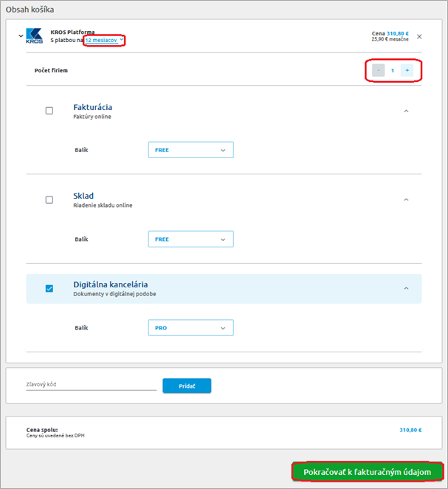Click the KROS logo in the cart
Image resolution: width=448 pixels, height=489 pixels.
point(34,36)
